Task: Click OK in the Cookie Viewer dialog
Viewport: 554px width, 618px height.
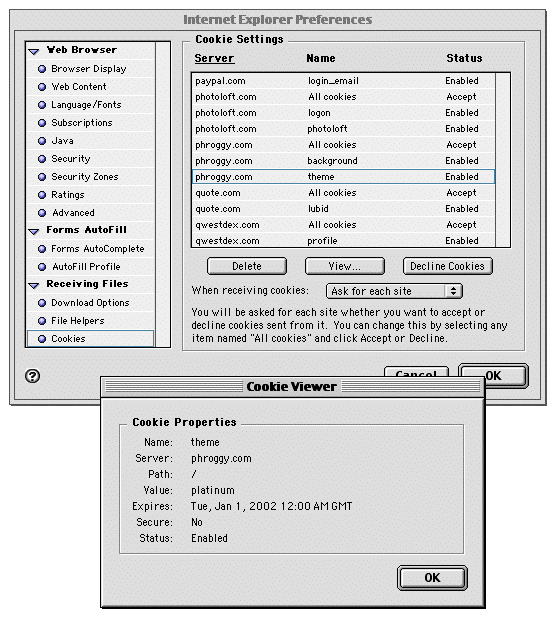Action: (x=432, y=578)
